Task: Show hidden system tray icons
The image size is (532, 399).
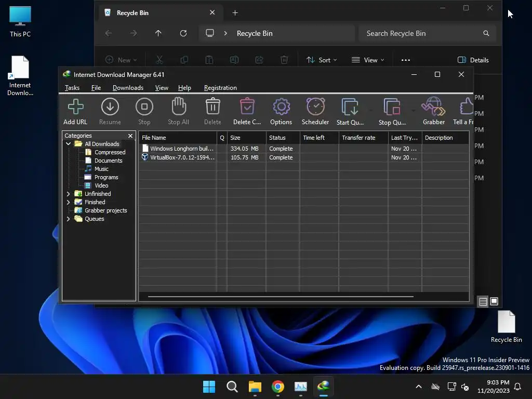Action: pyautogui.click(x=419, y=387)
